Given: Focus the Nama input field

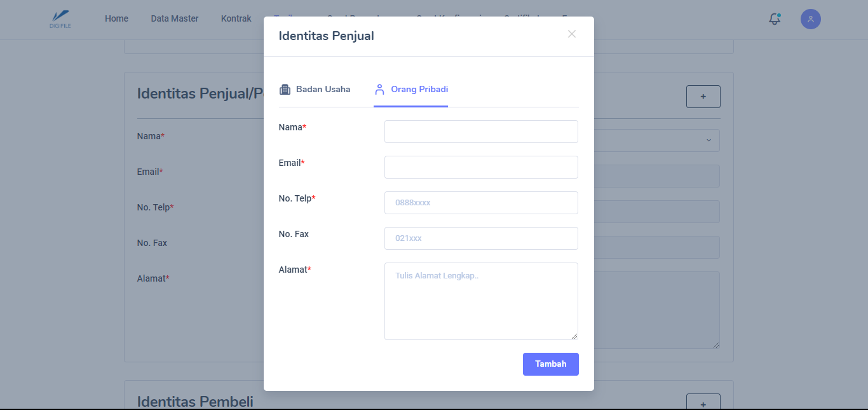Looking at the screenshot, I should (x=481, y=132).
